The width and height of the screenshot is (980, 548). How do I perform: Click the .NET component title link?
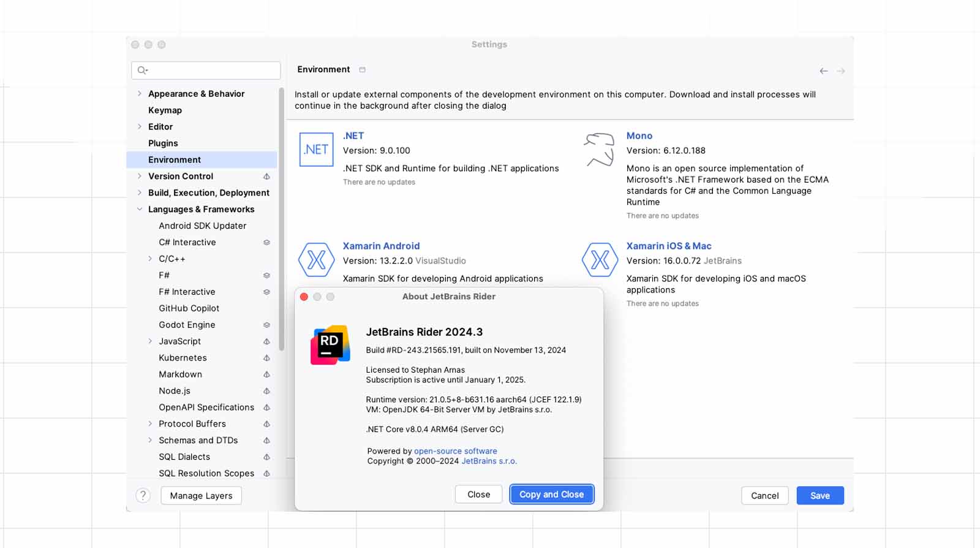pos(353,136)
